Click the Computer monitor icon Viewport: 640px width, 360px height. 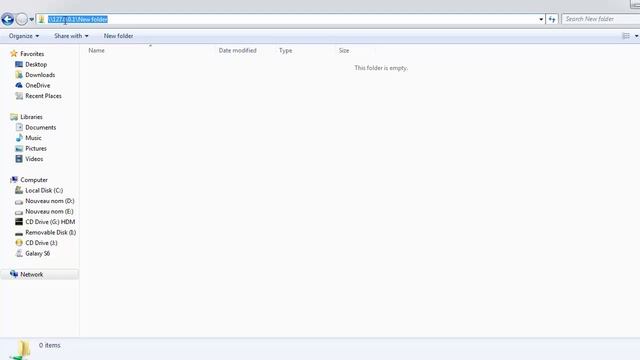(x=14, y=180)
